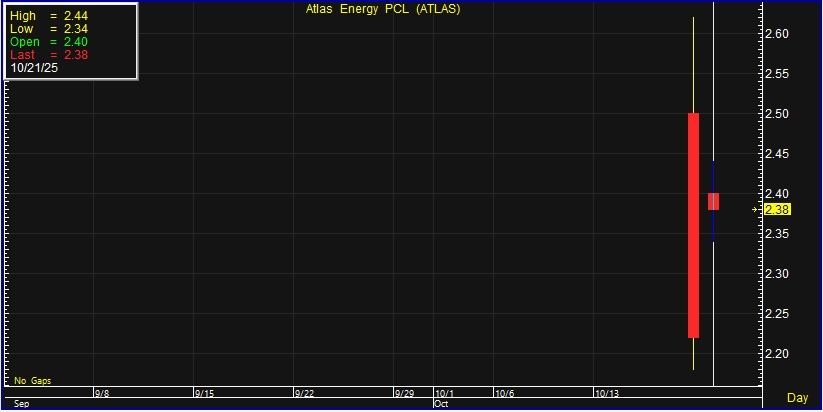823x412 pixels.
Task: Click the 2.50 price axis label
Action: coord(777,114)
